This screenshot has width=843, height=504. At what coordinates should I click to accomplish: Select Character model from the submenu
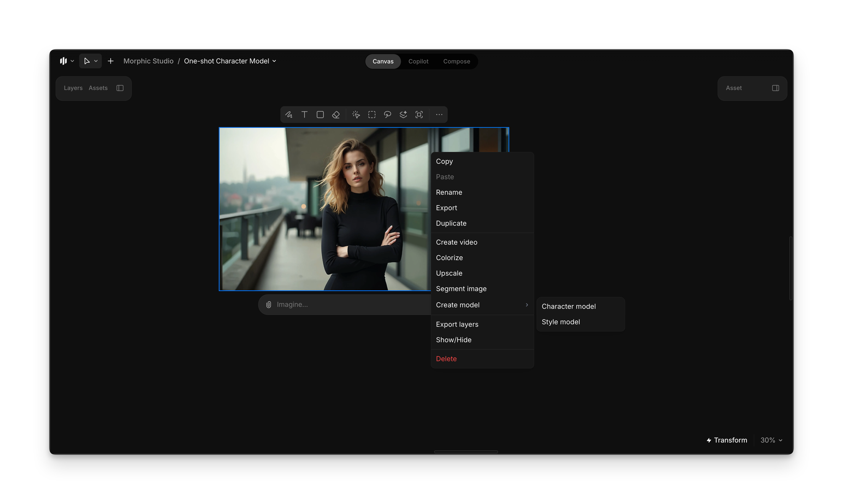click(x=569, y=306)
